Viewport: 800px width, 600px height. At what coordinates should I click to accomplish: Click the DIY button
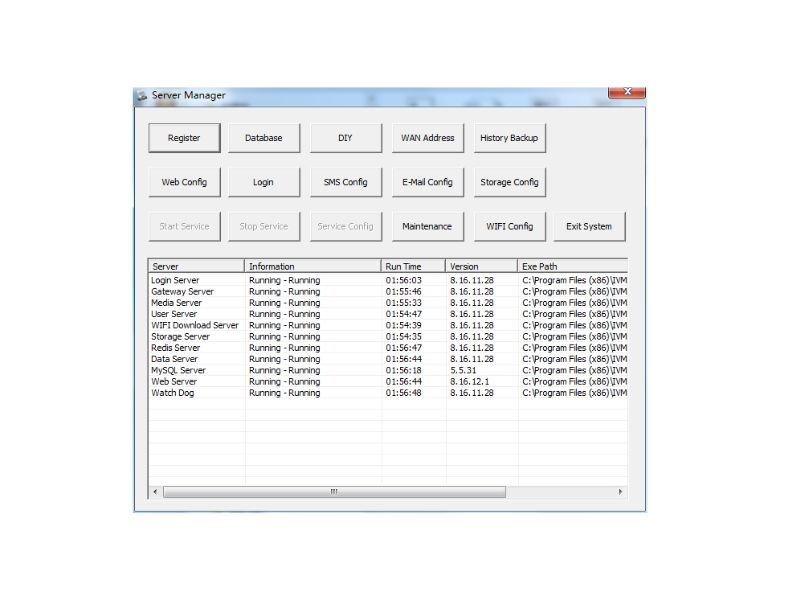[345, 138]
